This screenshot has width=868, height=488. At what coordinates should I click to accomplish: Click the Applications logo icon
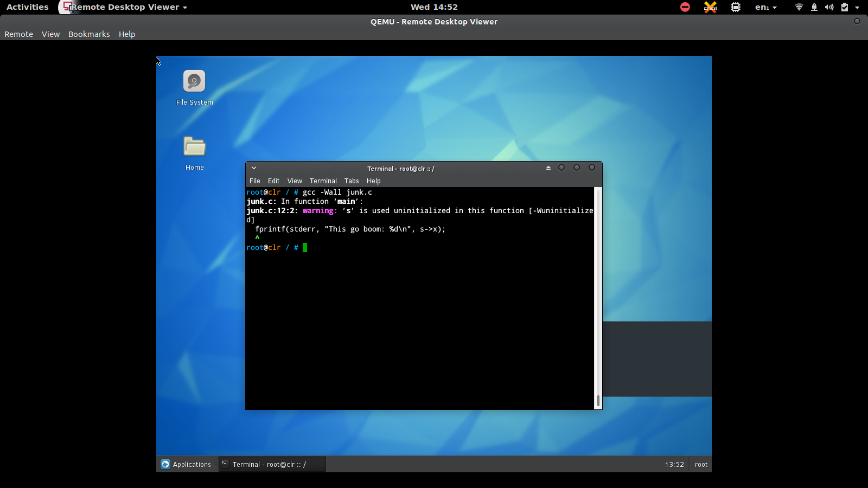(165, 464)
